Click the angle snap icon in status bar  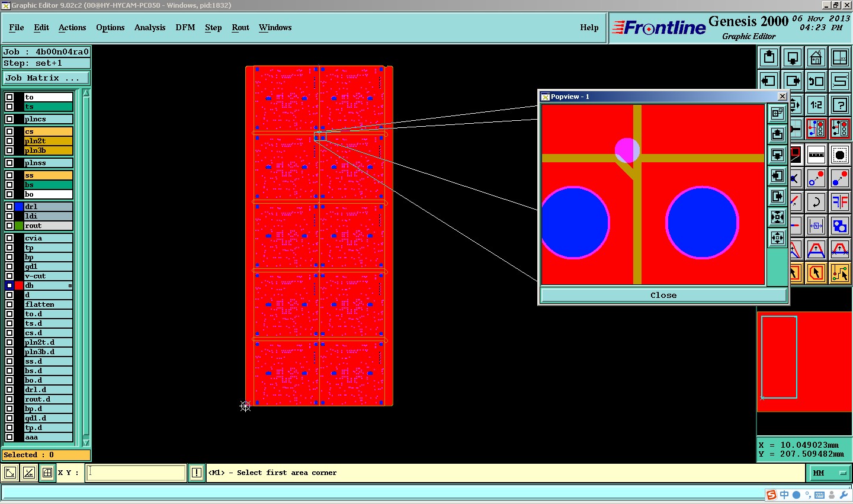click(29, 473)
